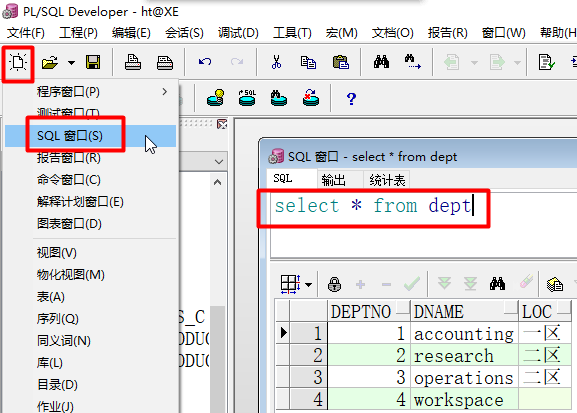This screenshot has width=577, height=413.
Task: Open the 调试(D) menu
Action: (238, 33)
